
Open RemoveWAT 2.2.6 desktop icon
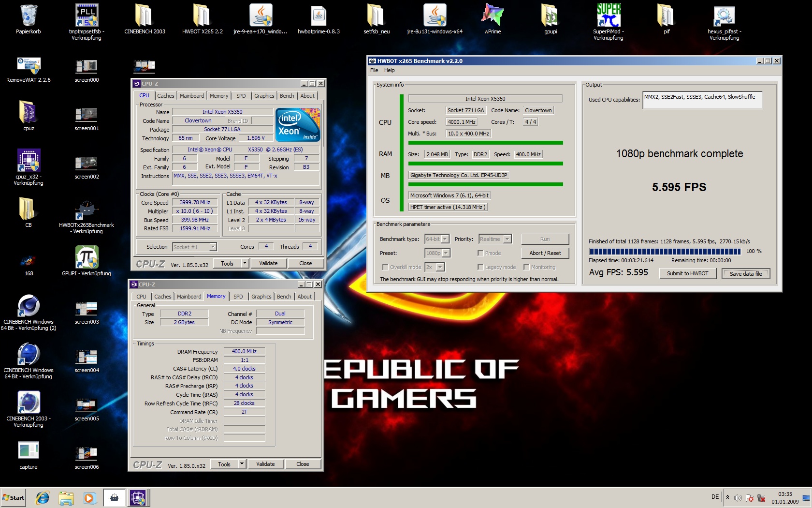click(29, 65)
